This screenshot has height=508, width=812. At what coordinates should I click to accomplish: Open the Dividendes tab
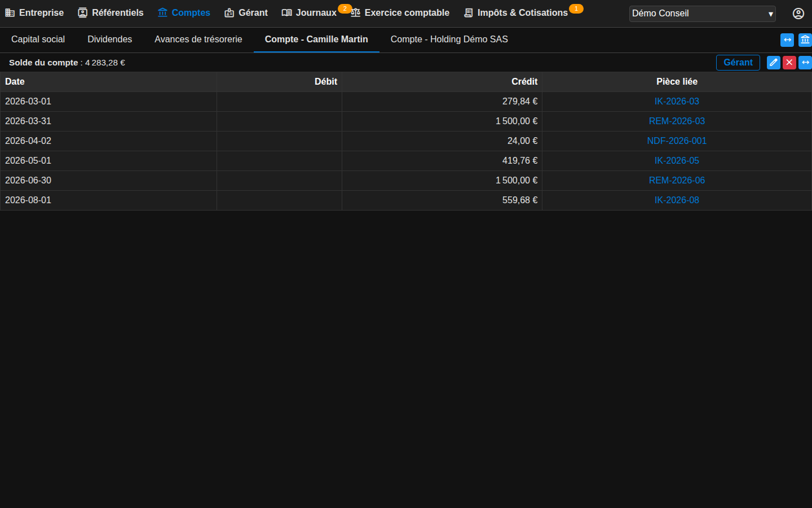109,40
